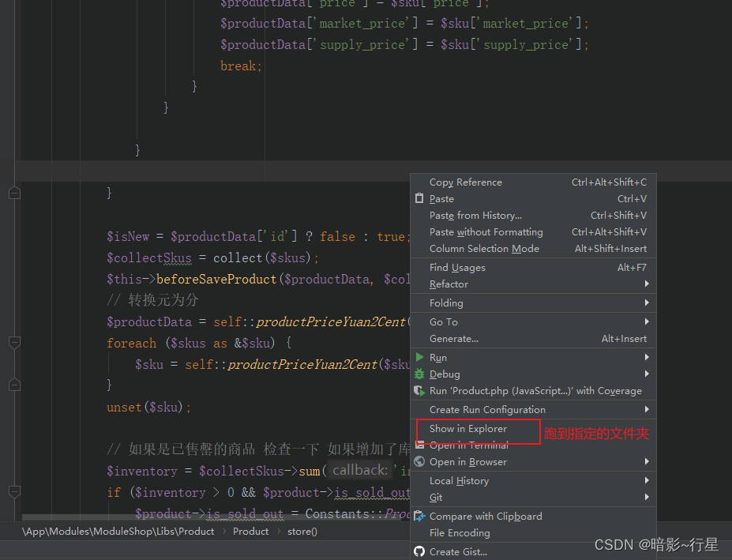The width and height of the screenshot is (732, 560).
Task: Click the Local History icon
Action: pos(419,480)
